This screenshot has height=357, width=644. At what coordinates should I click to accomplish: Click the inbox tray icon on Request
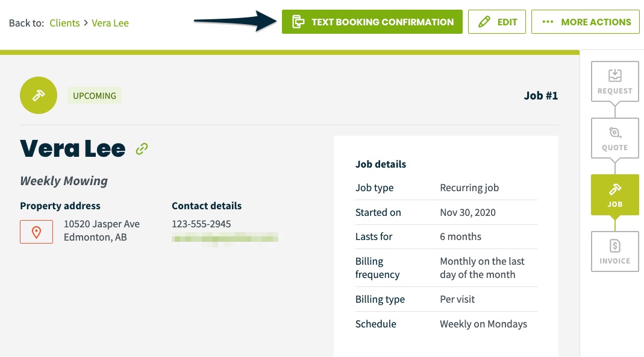pos(615,75)
